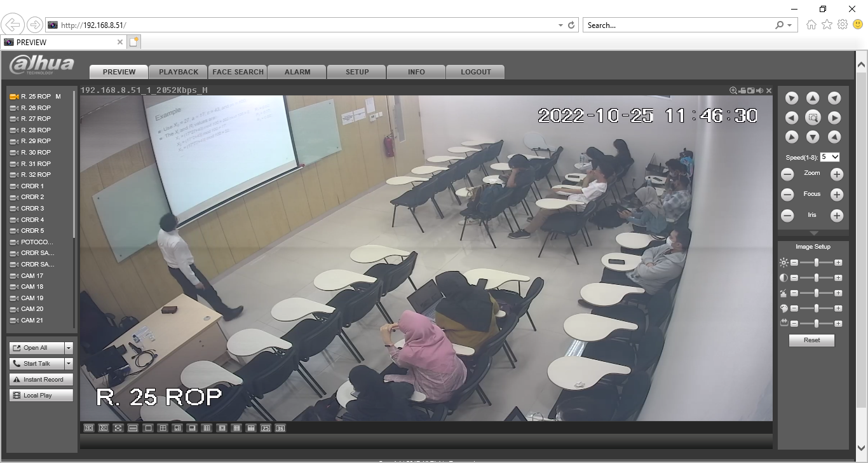Viewport: 868px width, 463px height.
Task: Increase brightness with the plus beside the sun icon
Action: [838, 263]
